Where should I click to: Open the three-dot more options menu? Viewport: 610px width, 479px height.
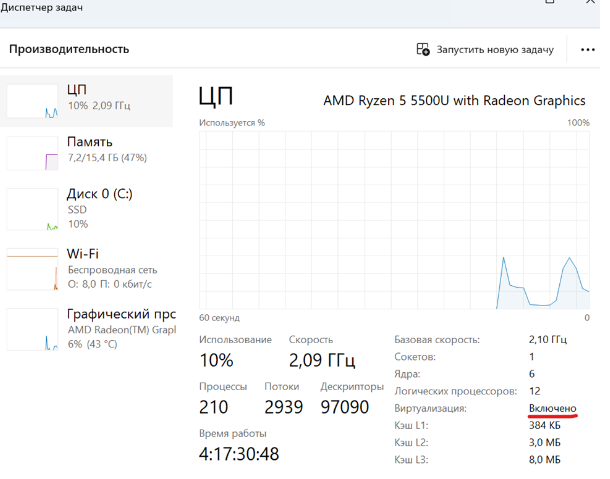point(587,50)
